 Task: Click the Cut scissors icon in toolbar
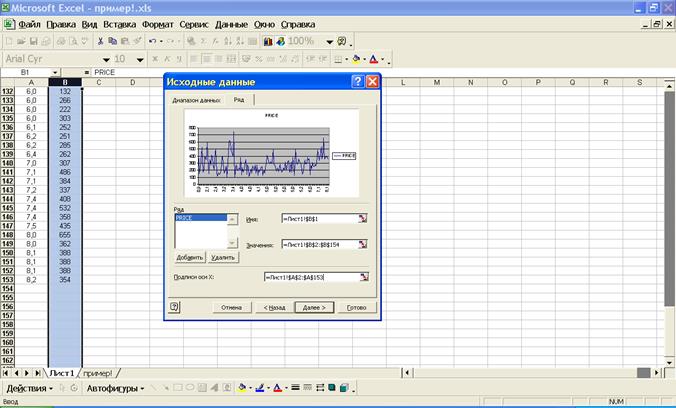[100, 41]
